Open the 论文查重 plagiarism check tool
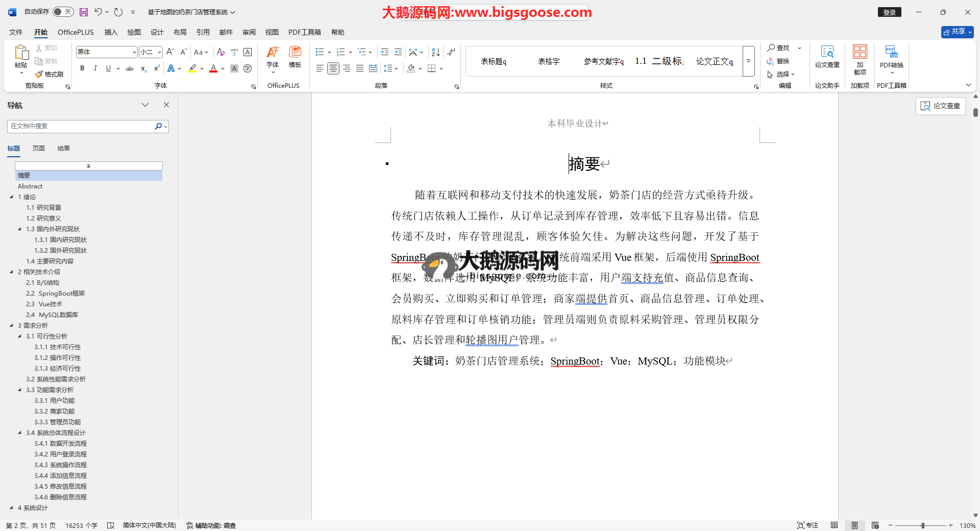 827,56
